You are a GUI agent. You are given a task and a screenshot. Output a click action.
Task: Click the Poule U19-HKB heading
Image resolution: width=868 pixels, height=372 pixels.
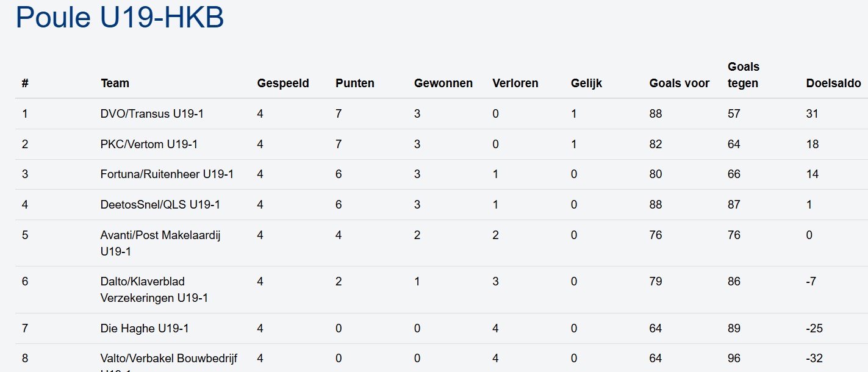coord(120,17)
